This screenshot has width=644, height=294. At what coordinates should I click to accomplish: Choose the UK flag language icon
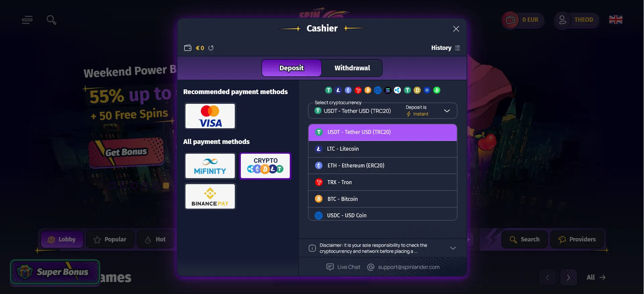pos(615,20)
